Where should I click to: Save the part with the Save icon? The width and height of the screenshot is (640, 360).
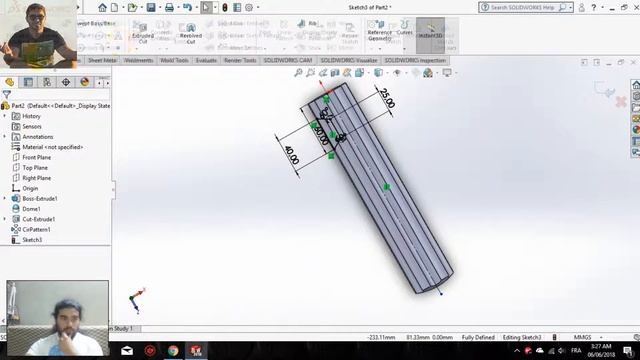click(151, 7)
